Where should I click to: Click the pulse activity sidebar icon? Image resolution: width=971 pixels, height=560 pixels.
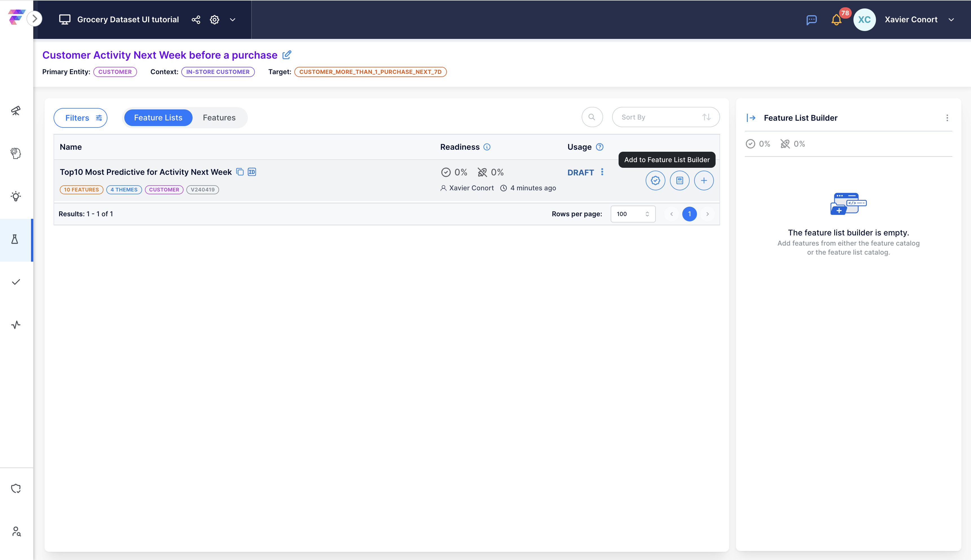[x=16, y=325]
